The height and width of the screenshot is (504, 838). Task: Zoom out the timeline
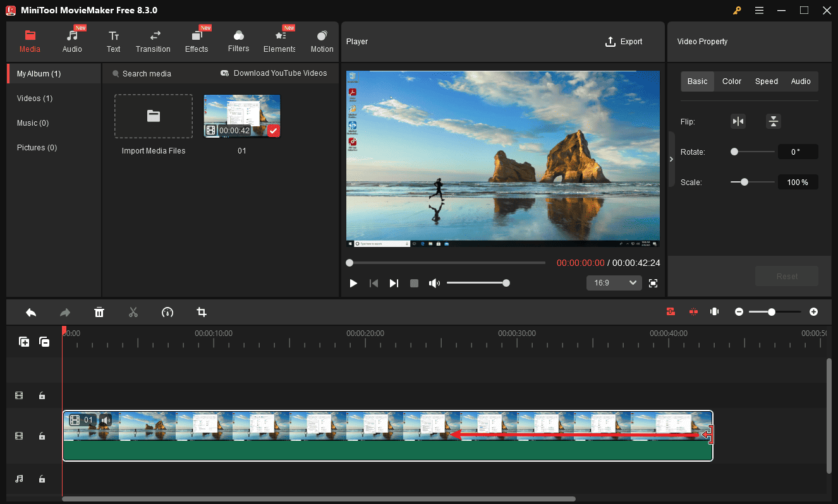739,312
